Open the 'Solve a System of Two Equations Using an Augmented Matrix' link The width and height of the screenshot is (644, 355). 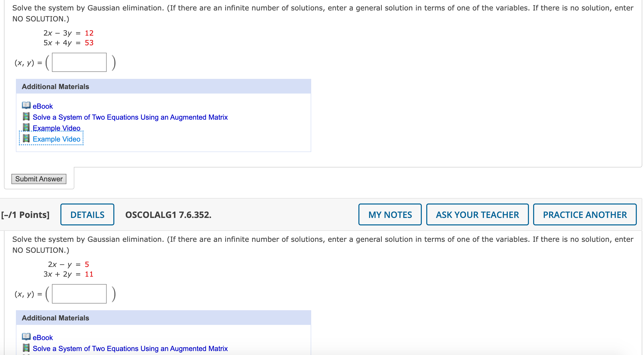[130, 117]
